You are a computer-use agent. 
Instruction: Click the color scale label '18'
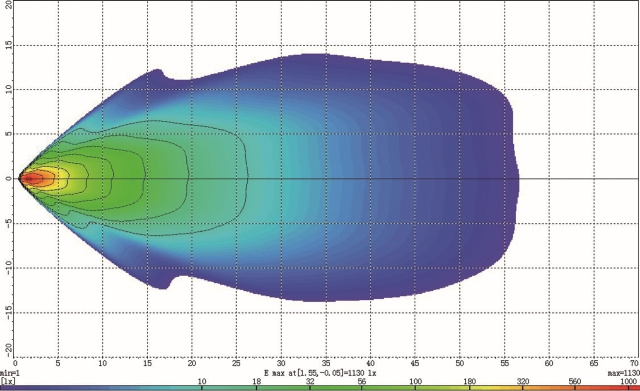(x=256, y=381)
